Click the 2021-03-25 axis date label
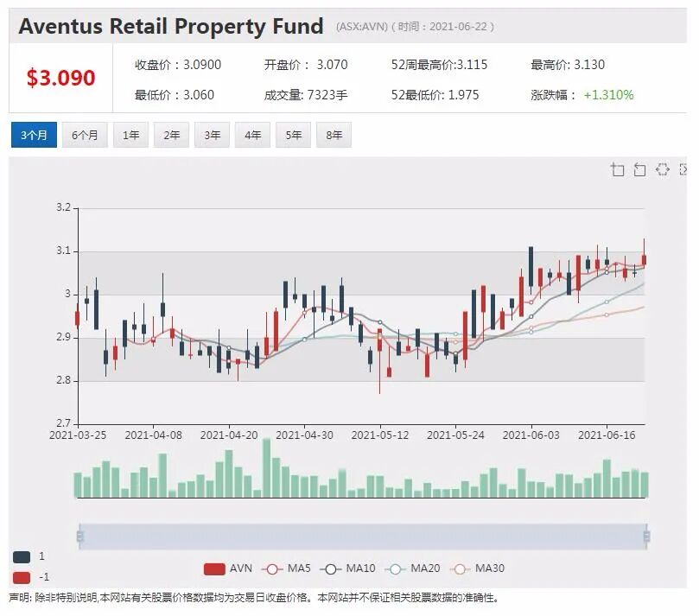Image resolution: width=699 pixels, height=616 pixels. 78,435
